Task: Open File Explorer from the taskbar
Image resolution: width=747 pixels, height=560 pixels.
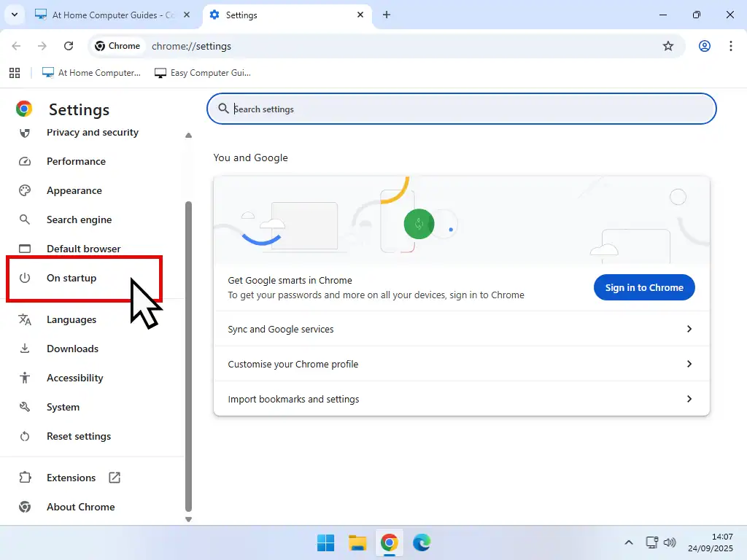Action: tap(357, 542)
